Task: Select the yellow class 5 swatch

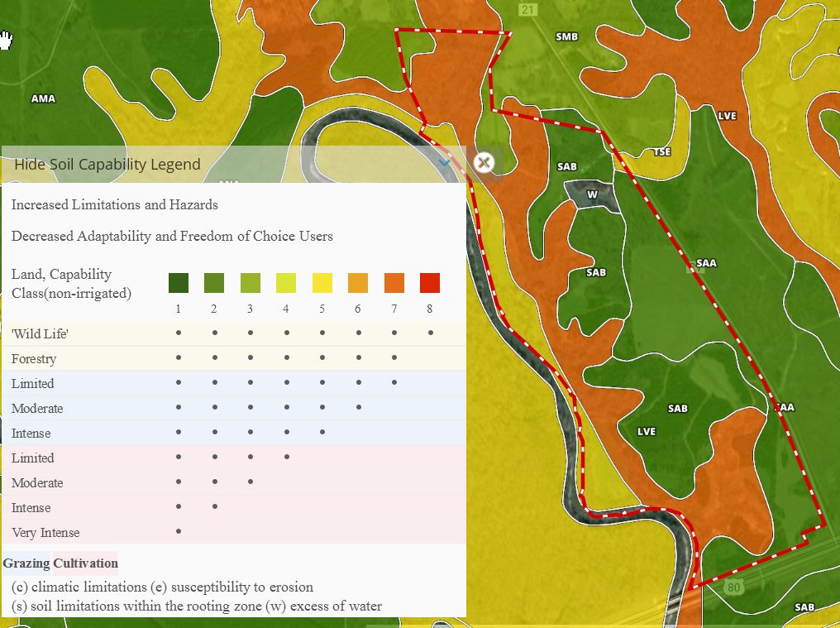Action: (x=322, y=283)
